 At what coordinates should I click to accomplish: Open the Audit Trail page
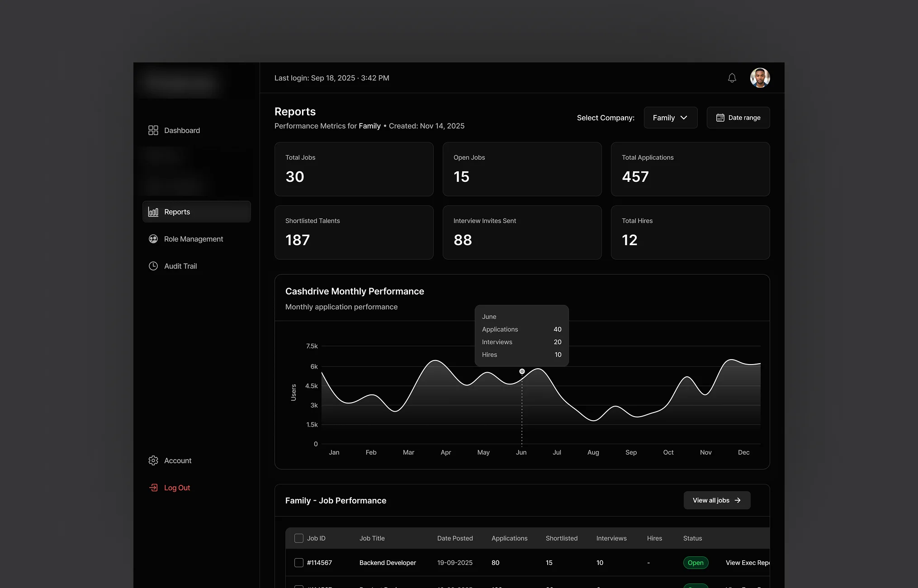tap(197, 266)
